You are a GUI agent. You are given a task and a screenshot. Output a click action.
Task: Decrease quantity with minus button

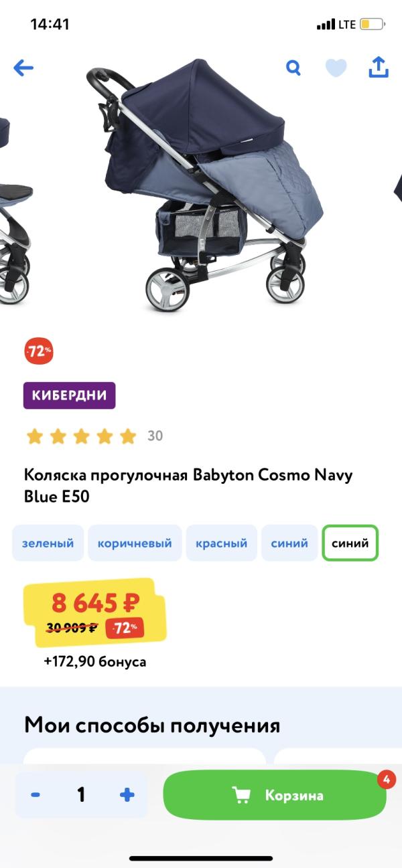(x=36, y=795)
